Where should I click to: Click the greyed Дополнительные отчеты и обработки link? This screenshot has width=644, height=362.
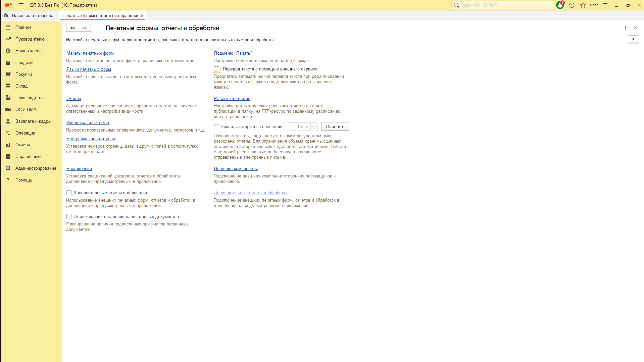251,193
